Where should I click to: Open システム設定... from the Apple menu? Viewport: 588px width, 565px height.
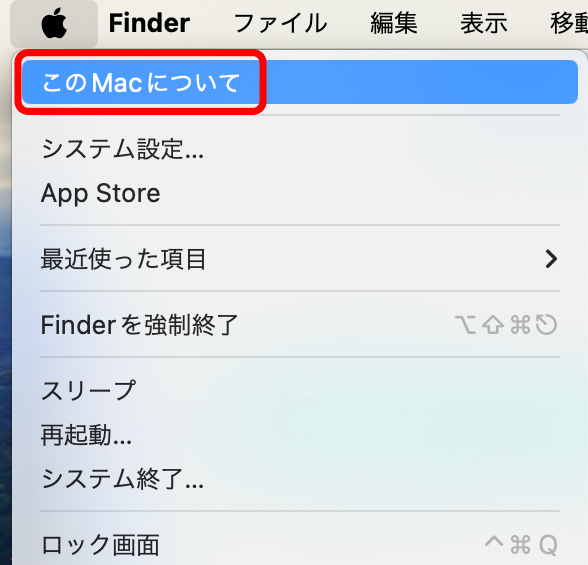pos(300,149)
